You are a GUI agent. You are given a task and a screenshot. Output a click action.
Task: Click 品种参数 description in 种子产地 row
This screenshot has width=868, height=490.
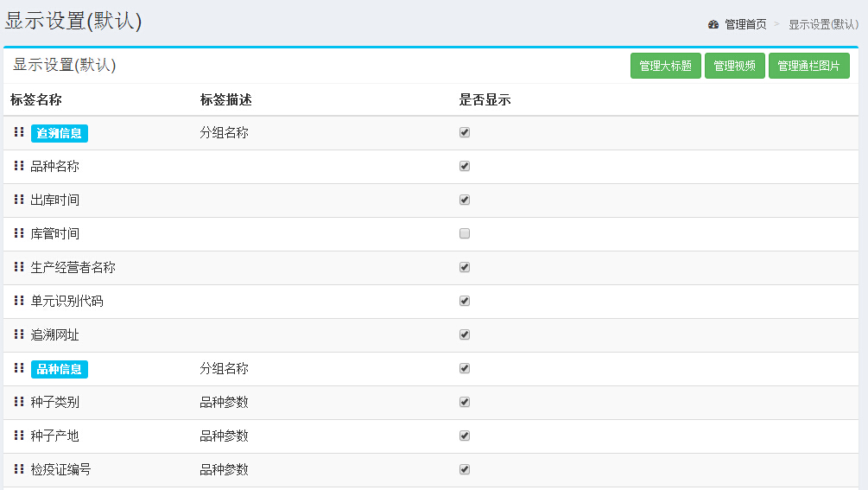(x=225, y=436)
